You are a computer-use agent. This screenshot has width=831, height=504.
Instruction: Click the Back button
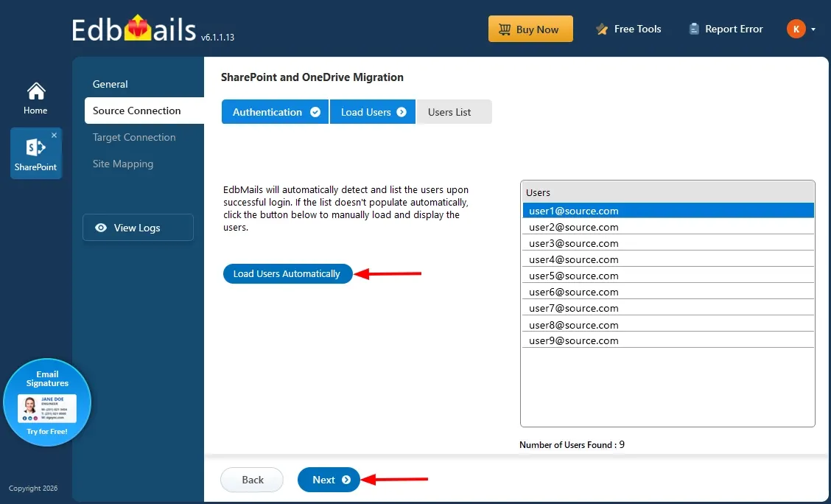point(252,480)
